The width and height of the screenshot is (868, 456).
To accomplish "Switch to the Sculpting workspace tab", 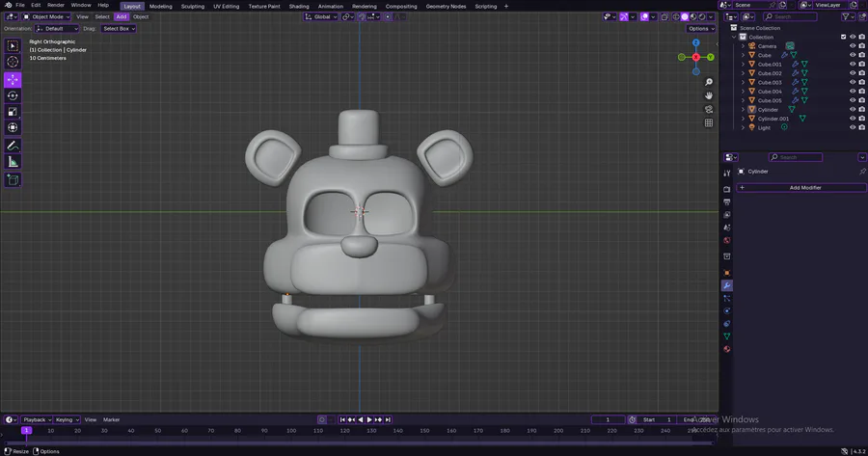I will click(193, 6).
